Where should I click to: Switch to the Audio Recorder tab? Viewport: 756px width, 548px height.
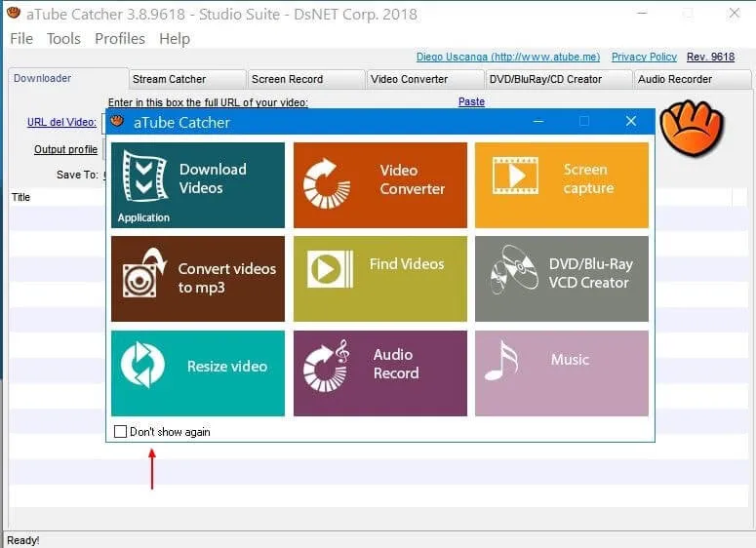[693, 79]
